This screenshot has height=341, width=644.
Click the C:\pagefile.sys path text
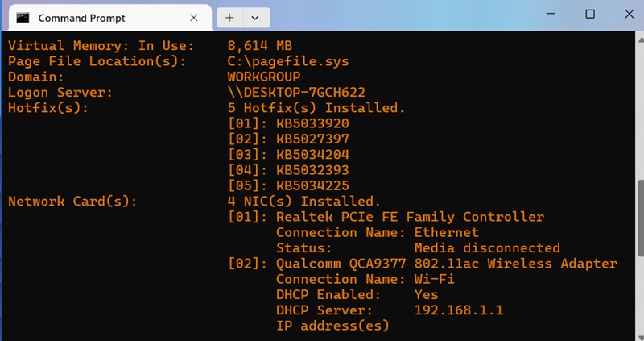tap(287, 61)
